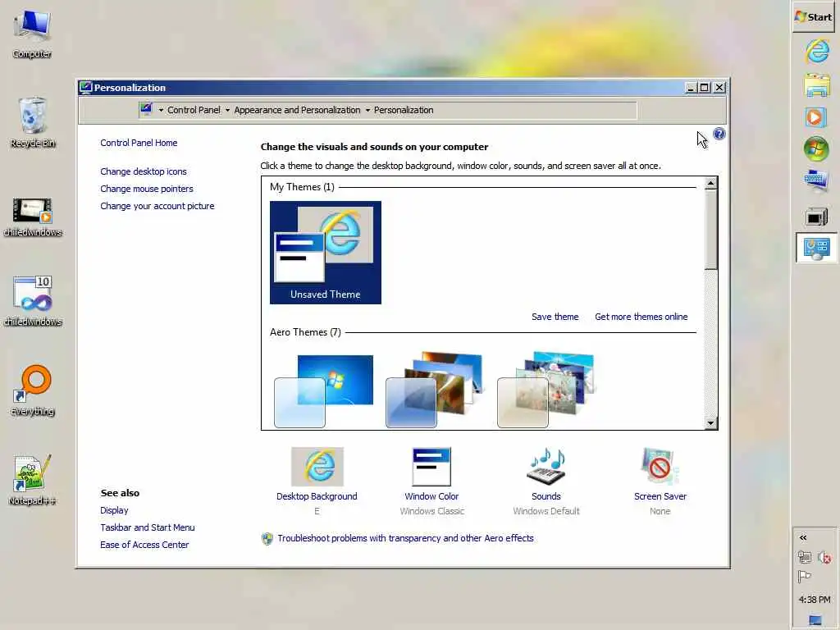Show hidden tray icons chevron
This screenshot has height=630, width=840.
[803, 537]
